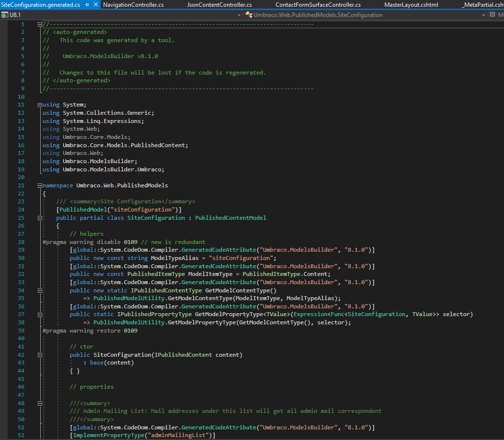The width and height of the screenshot is (504, 440).
Task: Collapse the namespace Umbraco.Web.PublishedModels block
Action: [40, 185]
